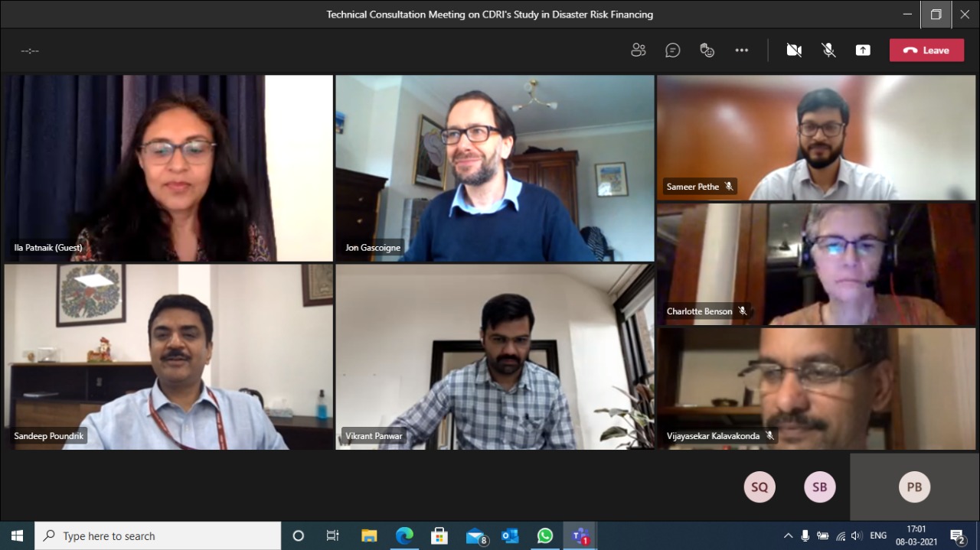Screen dimensions: 980x550
Task: Click Vikrant Panwar name label
Action: point(374,436)
